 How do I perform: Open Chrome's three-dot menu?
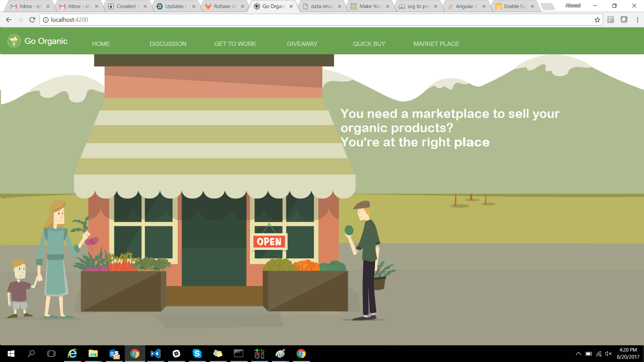637,20
